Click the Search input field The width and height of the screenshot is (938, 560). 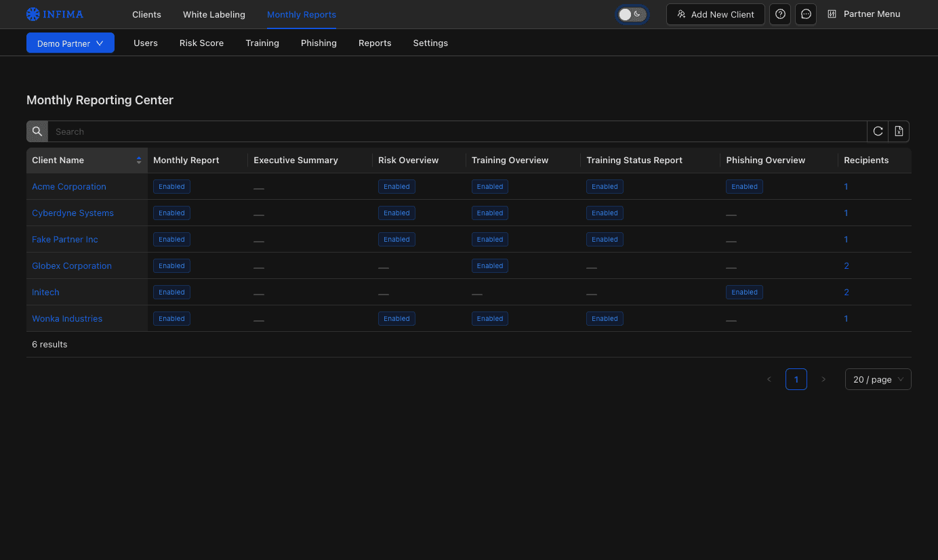click(x=457, y=131)
